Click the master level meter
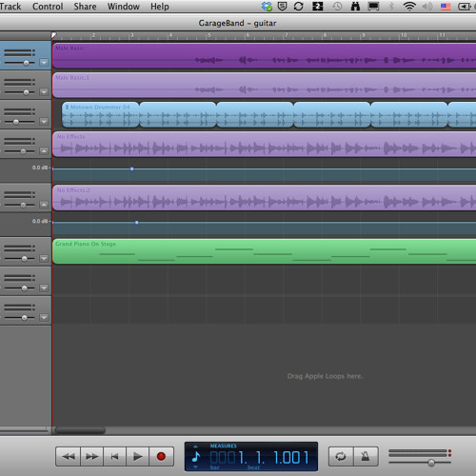The height and width of the screenshot is (476, 476). [x=420, y=453]
